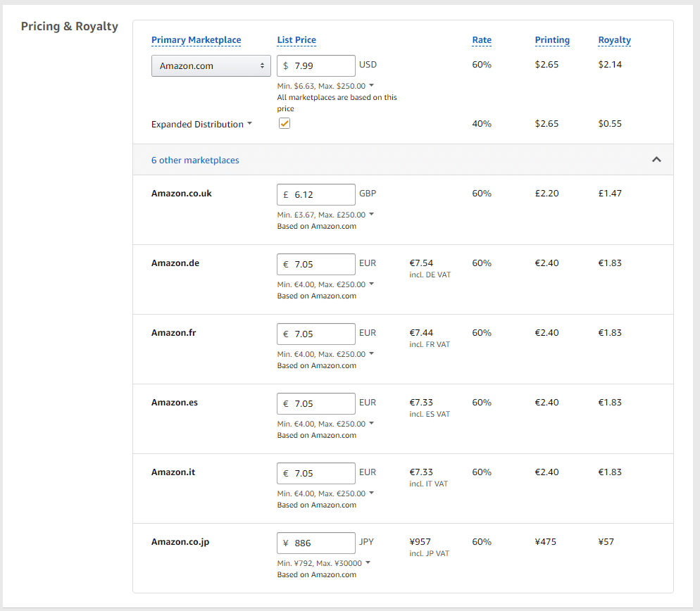Select the Amazon.co.uk marketplace label
This screenshot has height=611, width=700.
click(x=181, y=194)
